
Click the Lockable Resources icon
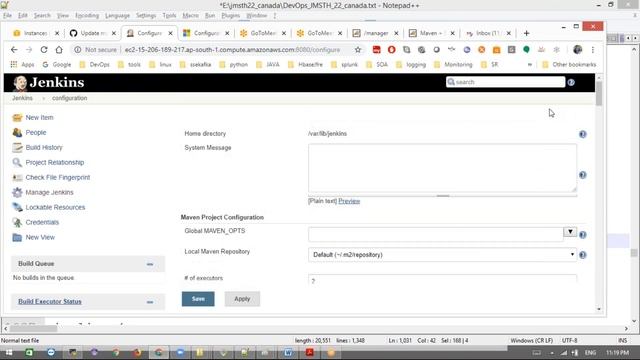point(17,207)
